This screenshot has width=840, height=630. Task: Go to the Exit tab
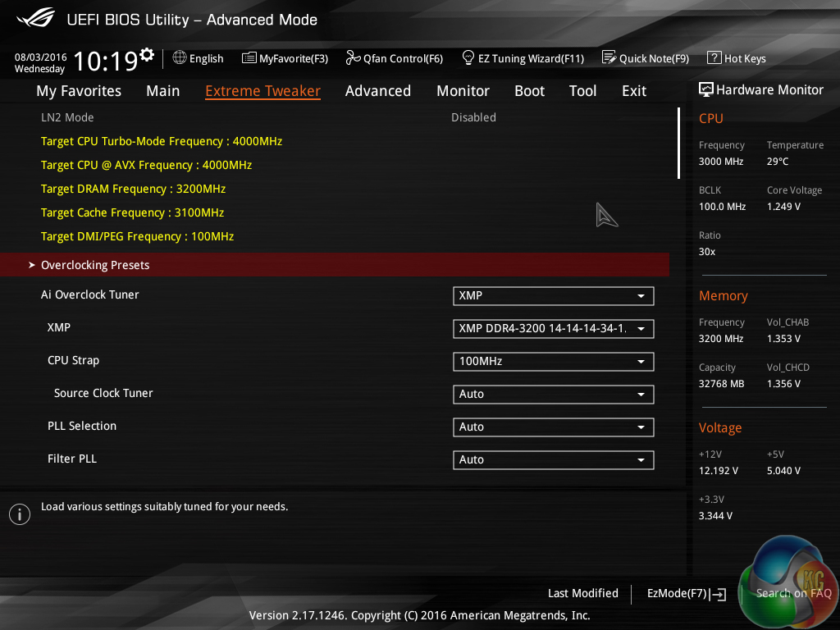(x=634, y=91)
